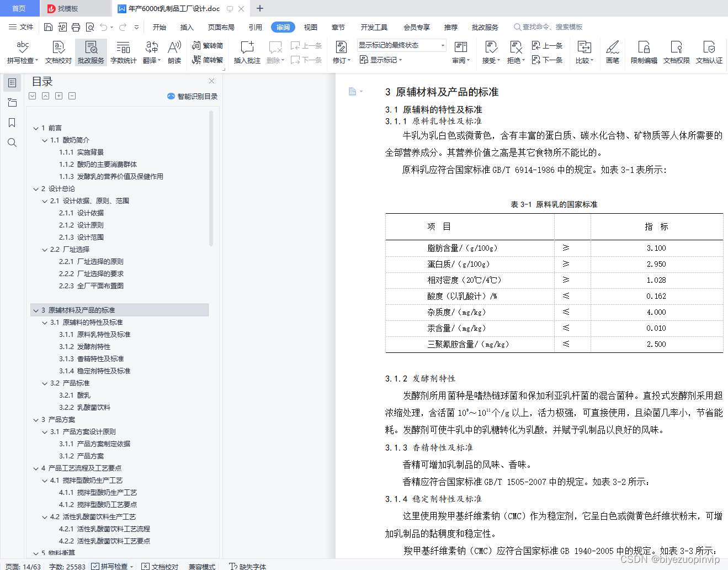Open the customize quick access toolbar arrow
Screen dimensions: 728x570
pos(136,27)
